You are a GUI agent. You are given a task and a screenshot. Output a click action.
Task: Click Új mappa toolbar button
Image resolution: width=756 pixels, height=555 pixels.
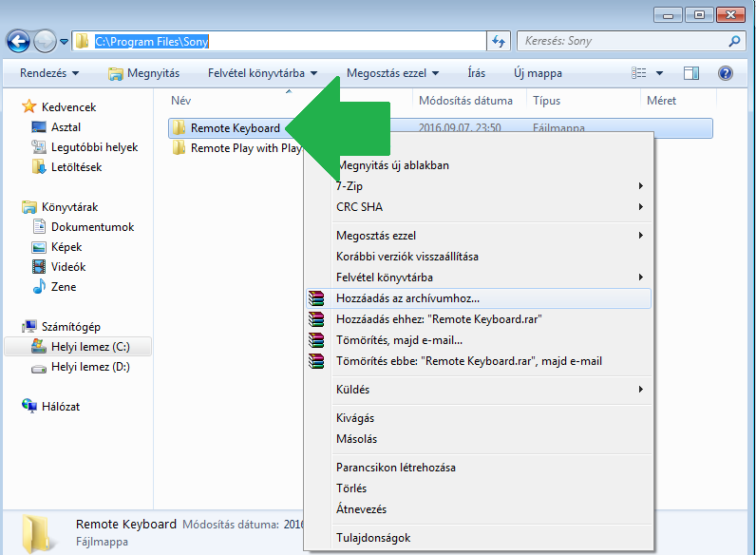(x=538, y=73)
